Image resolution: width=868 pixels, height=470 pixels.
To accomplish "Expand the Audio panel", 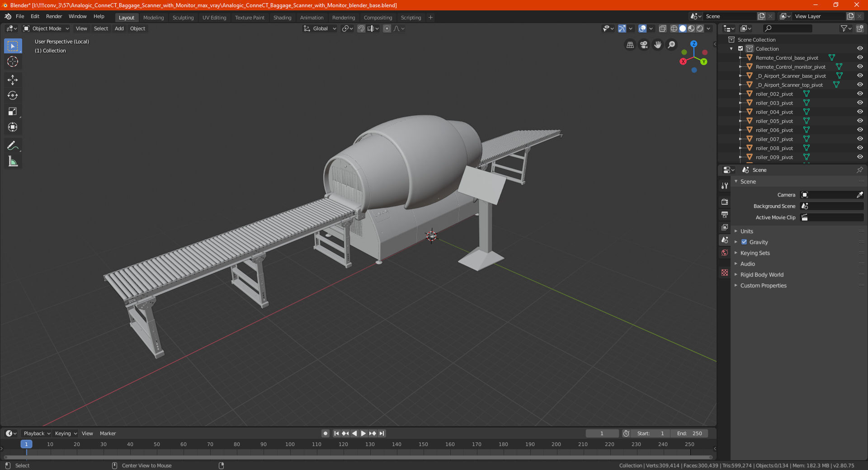I will [747, 264].
